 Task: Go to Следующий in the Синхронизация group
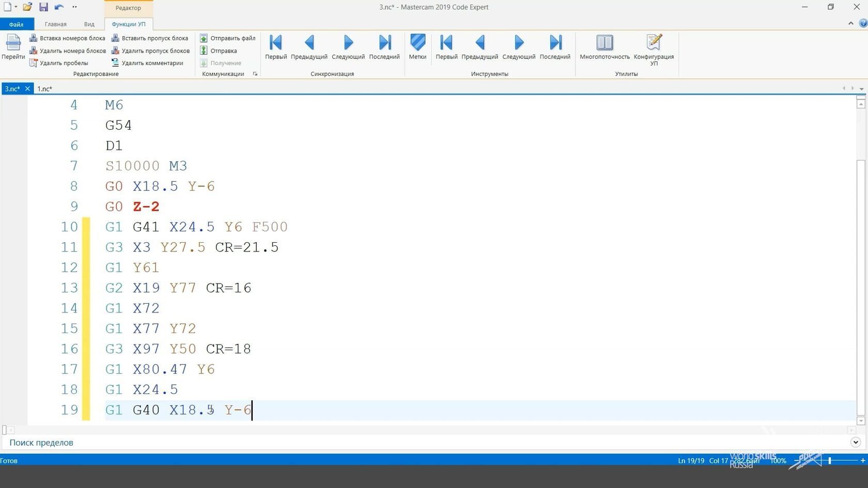[348, 47]
